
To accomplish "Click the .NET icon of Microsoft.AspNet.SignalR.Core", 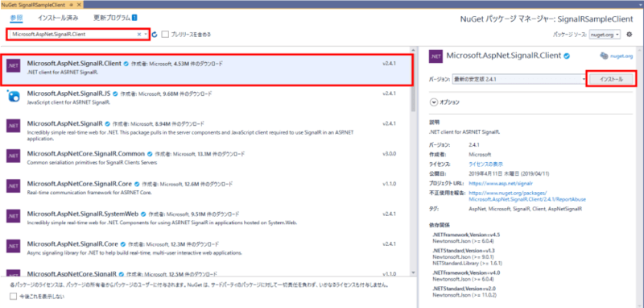I will coord(14,246).
